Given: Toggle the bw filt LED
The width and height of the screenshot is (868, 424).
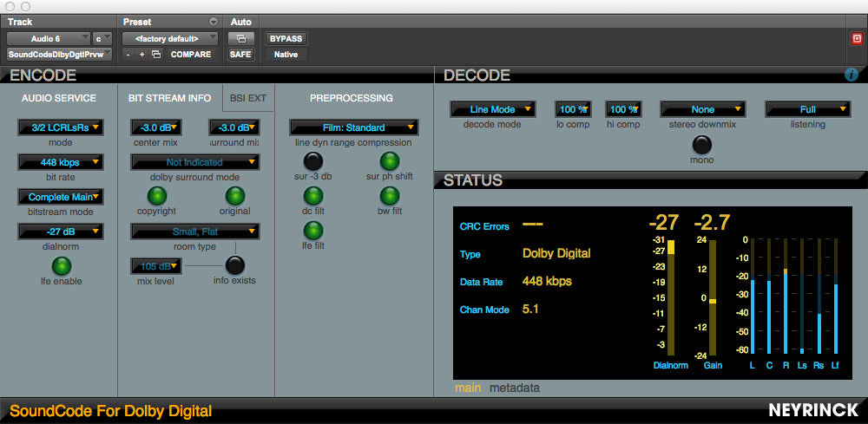Looking at the screenshot, I should [390, 196].
